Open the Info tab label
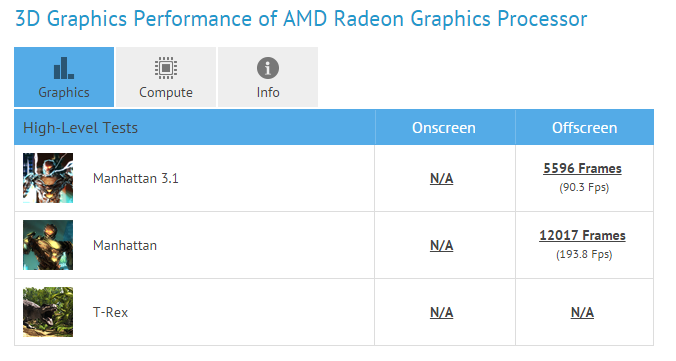The width and height of the screenshot is (676, 361). 268,92
